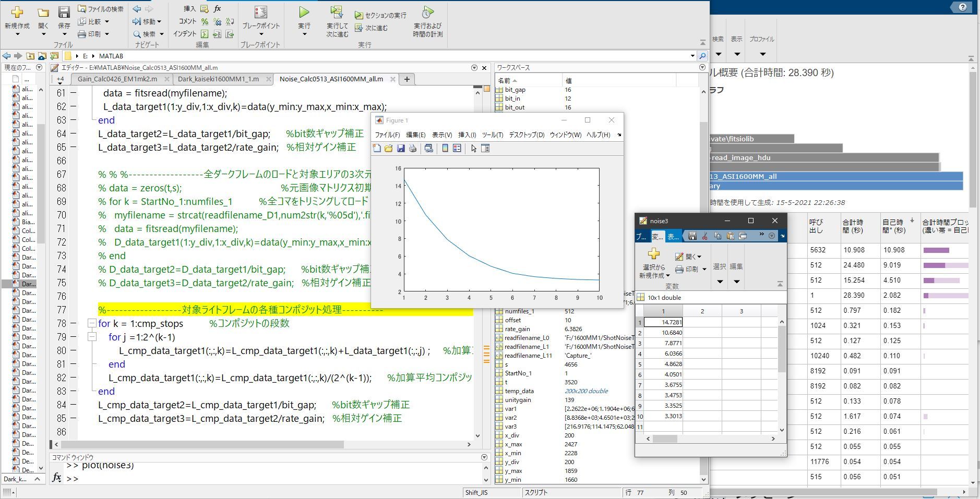The width and height of the screenshot is (980, 499).
Task: Open the 選択 dropdown in noise3 window
Action: pos(720,282)
